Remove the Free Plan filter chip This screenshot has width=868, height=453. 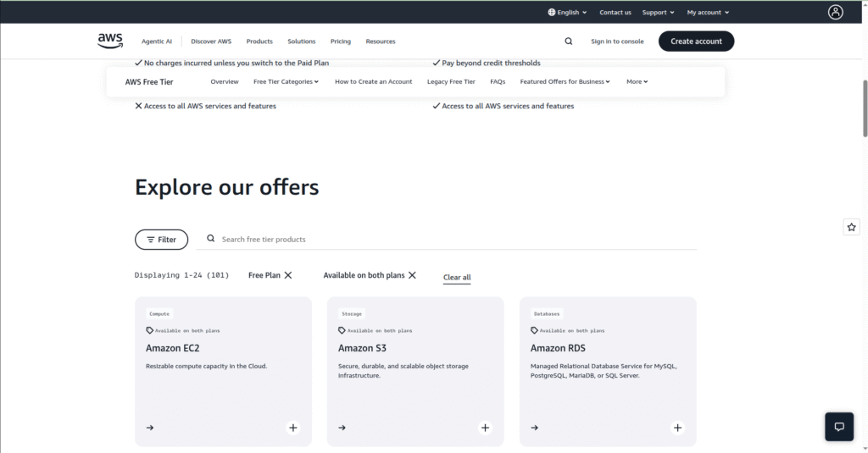click(288, 275)
